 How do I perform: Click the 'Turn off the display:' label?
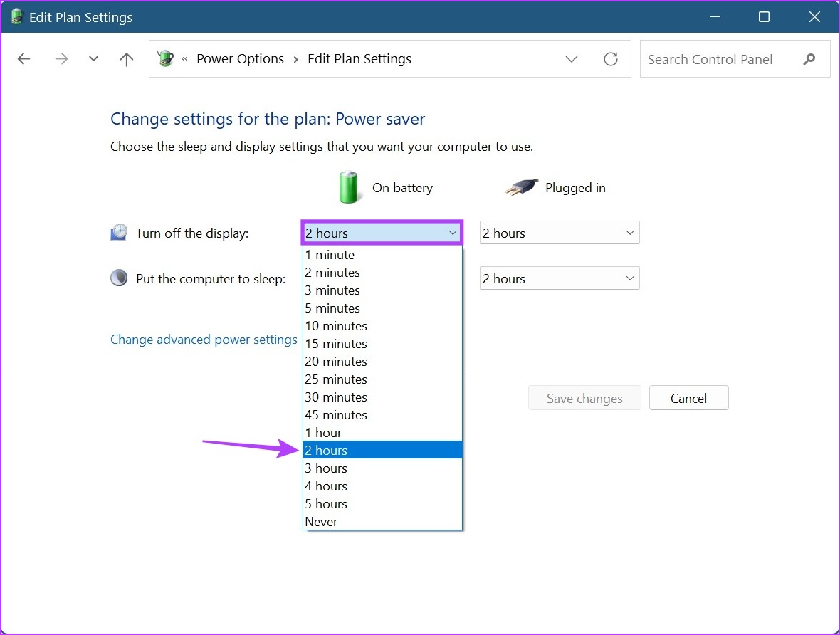pos(192,233)
